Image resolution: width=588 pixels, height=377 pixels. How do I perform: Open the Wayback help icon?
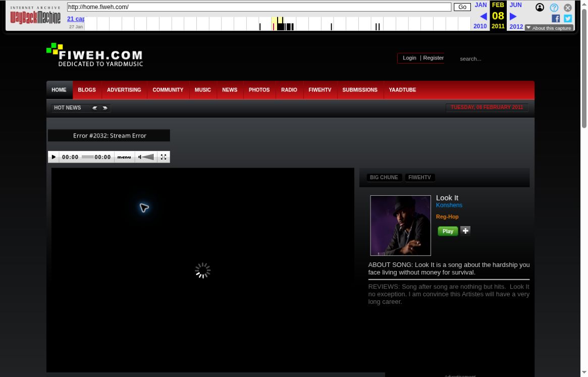pos(554,8)
